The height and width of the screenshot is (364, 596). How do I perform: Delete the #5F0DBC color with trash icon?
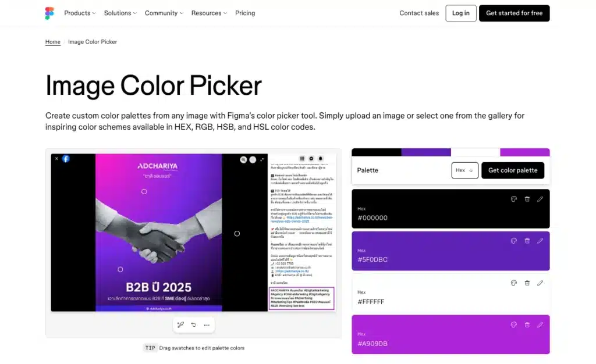(527, 241)
